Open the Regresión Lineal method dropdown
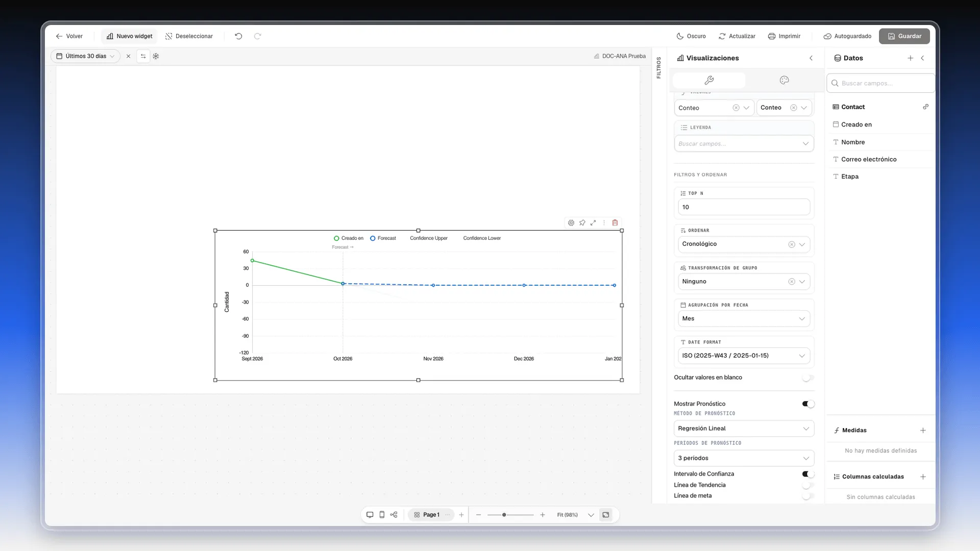980x551 pixels. (744, 429)
